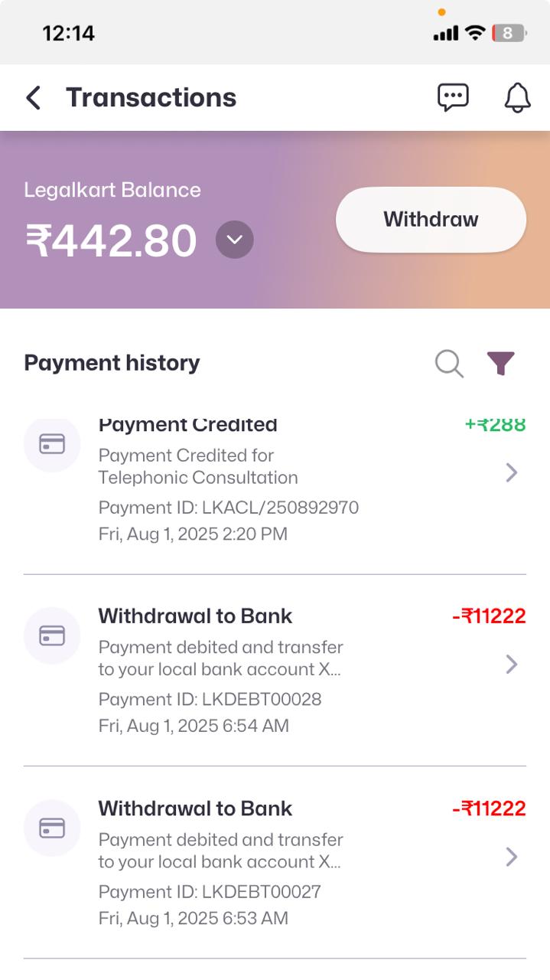Open the payment history filter funnel
The image size is (550, 980).
click(x=501, y=364)
